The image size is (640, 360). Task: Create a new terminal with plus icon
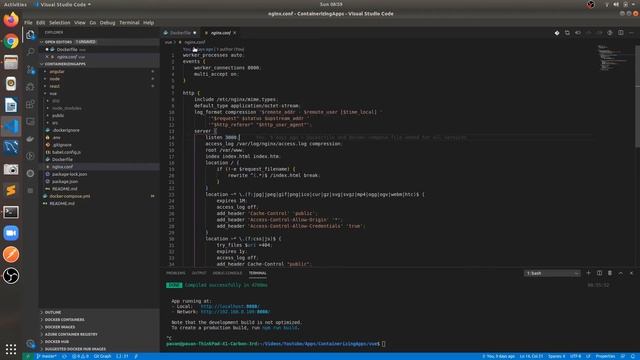click(589, 273)
